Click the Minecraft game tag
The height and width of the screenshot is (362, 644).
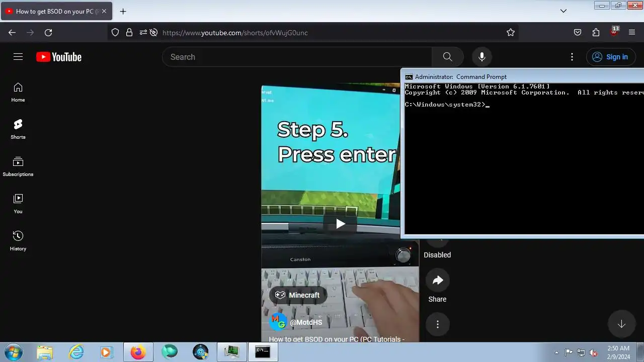298,295
